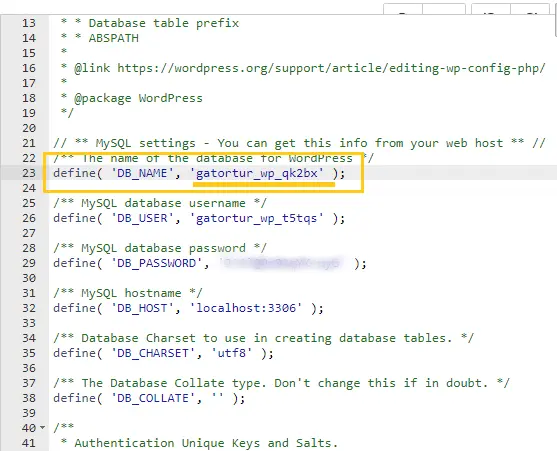The height and width of the screenshot is (451, 557).
Task: Click the 'DB_CHARSET' constant string
Action: point(153,353)
